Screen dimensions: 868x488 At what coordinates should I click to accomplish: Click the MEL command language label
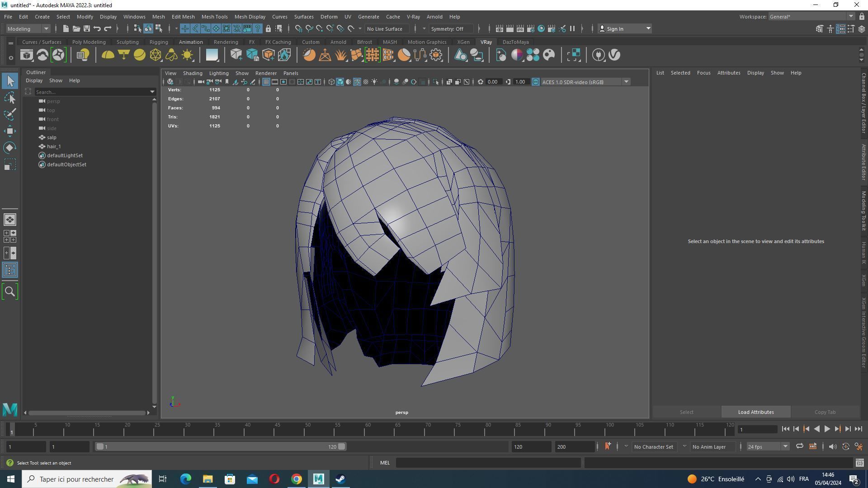click(385, 463)
